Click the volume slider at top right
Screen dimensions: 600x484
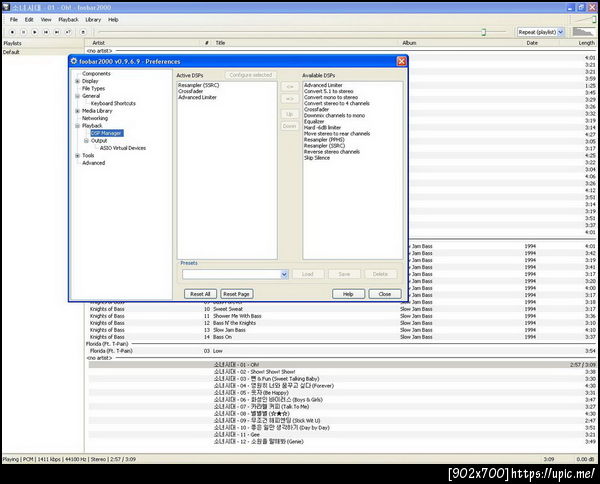(x=583, y=20)
